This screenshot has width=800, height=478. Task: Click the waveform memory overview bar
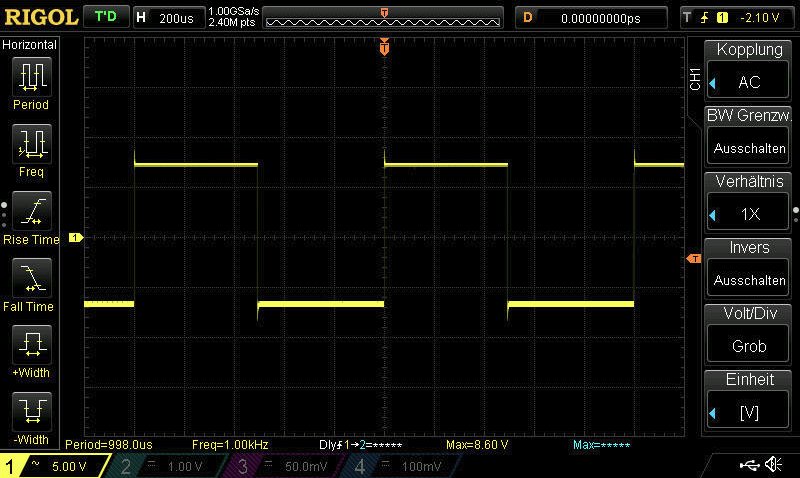point(383,19)
